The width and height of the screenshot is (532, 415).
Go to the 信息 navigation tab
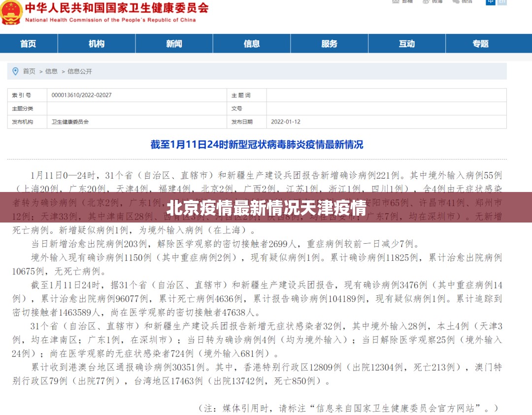pyautogui.click(x=252, y=44)
